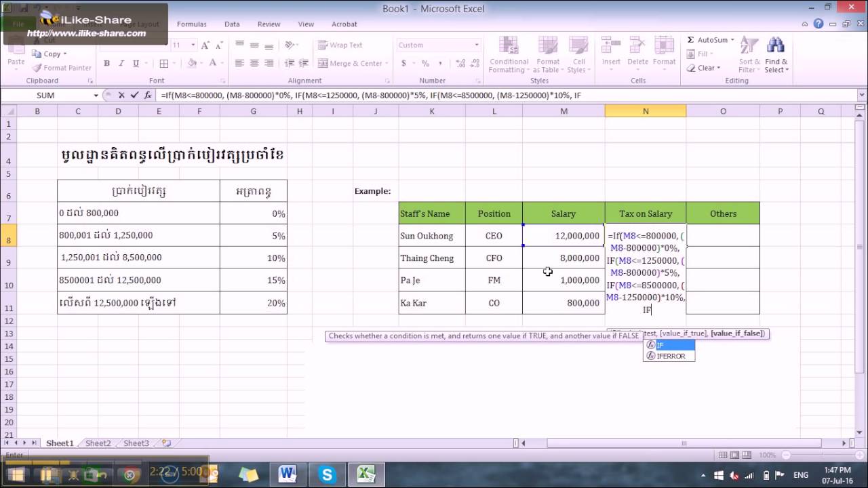Open Acrobat ribbon tab

[x=344, y=24]
